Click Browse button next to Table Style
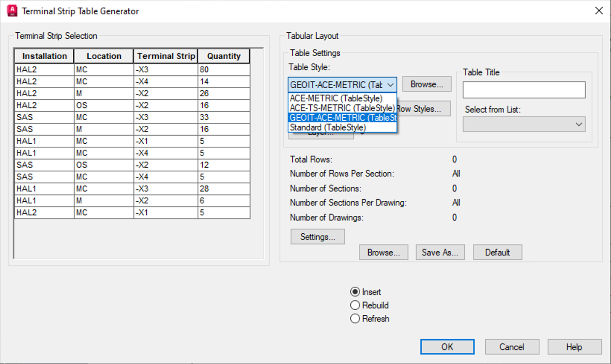The height and width of the screenshot is (364, 611). tap(427, 84)
